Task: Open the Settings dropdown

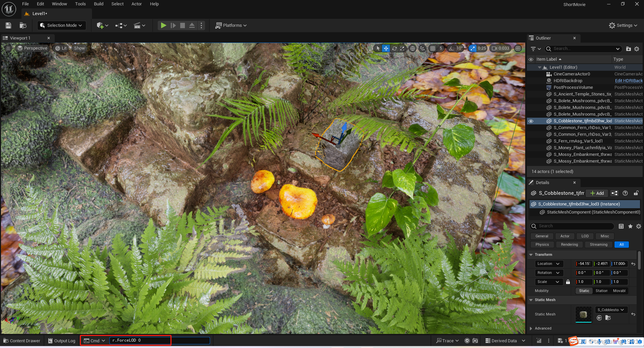Action: tap(623, 25)
